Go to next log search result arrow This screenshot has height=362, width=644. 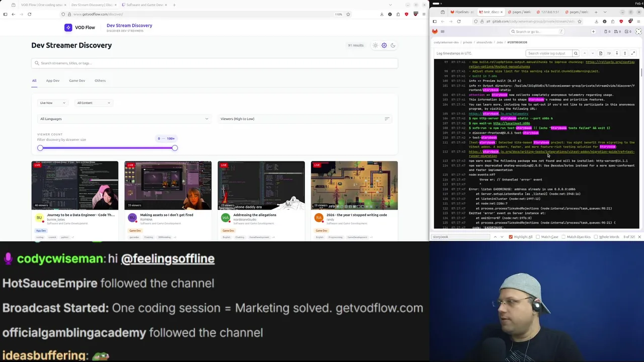click(x=592, y=53)
